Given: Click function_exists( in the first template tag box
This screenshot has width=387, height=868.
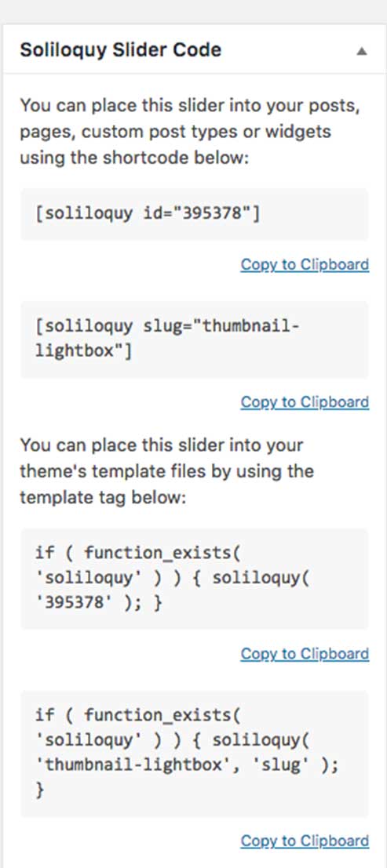Looking at the screenshot, I should click(x=162, y=553).
